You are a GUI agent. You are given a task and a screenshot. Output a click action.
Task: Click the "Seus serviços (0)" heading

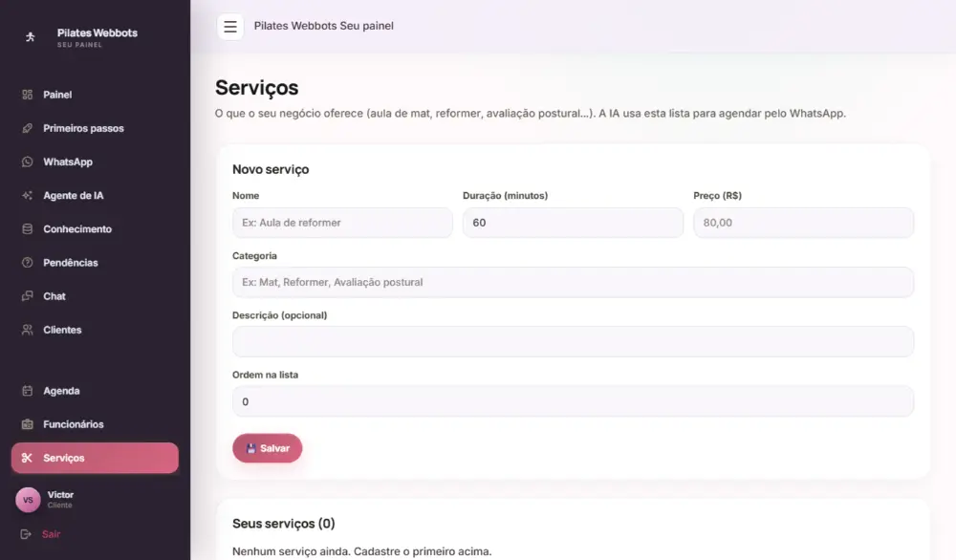click(x=284, y=524)
